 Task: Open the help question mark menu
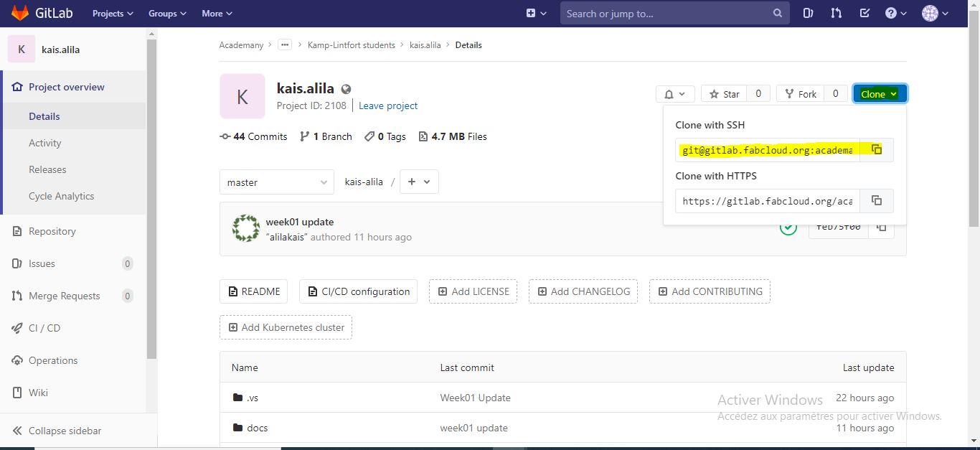click(x=896, y=14)
